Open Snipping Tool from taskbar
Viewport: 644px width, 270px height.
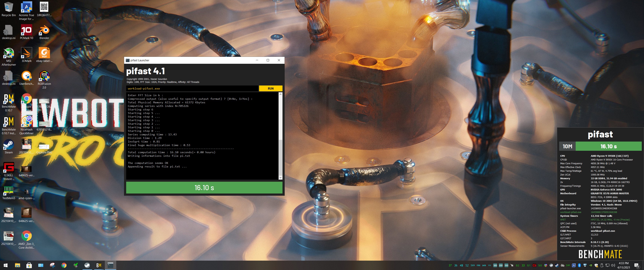coord(52,265)
